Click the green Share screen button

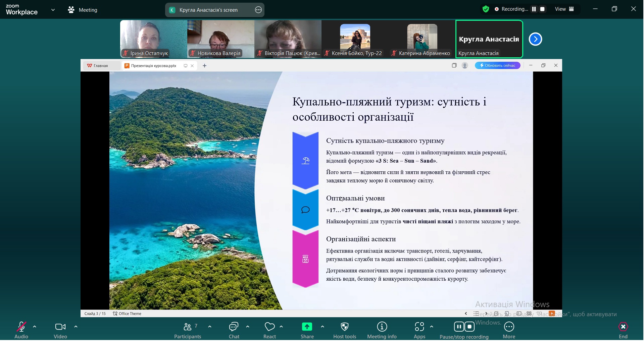tap(307, 330)
